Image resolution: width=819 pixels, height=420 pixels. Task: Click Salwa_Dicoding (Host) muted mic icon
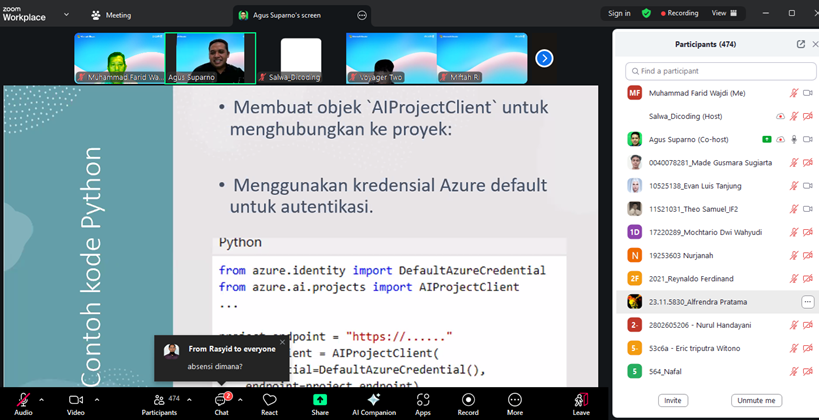point(793,116)
